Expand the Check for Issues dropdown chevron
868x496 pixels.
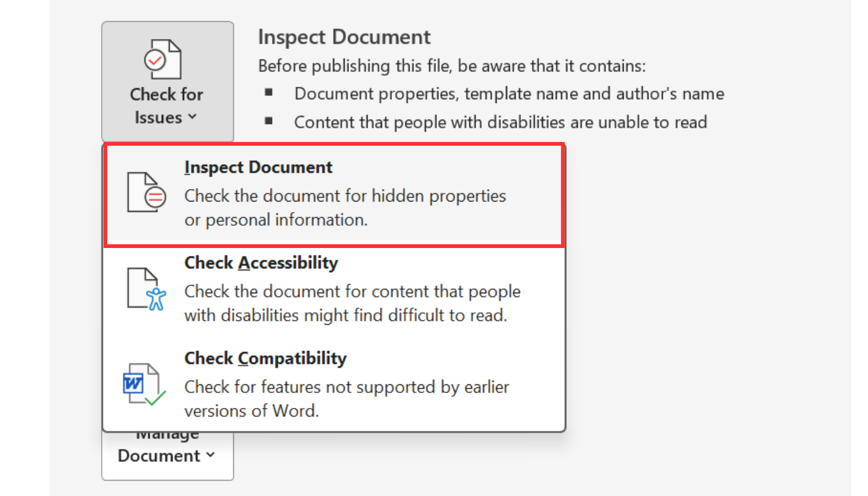point(192,117)
